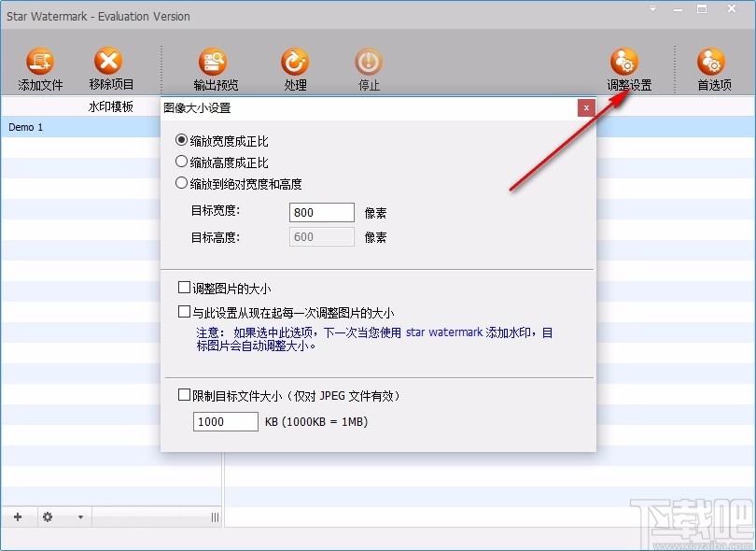Click the 停止 stop icon
This screenshot has height=551, width=756.
(x=369, y=62)
